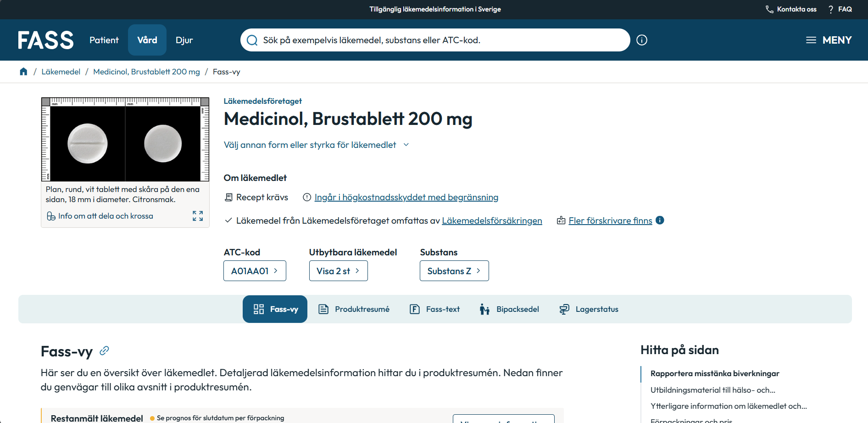Switch to the Djur section
The width and height of the screenshot is (868, 423).
tap(184, 40)
